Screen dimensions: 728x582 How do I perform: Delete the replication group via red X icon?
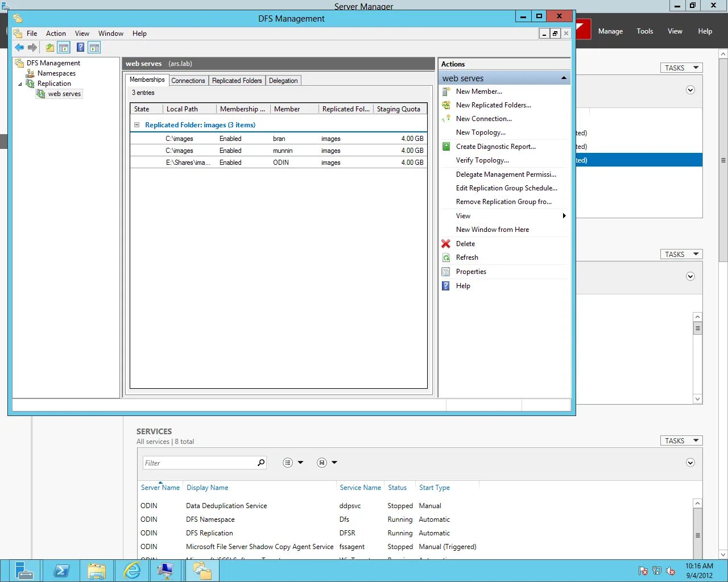point(446,243)
